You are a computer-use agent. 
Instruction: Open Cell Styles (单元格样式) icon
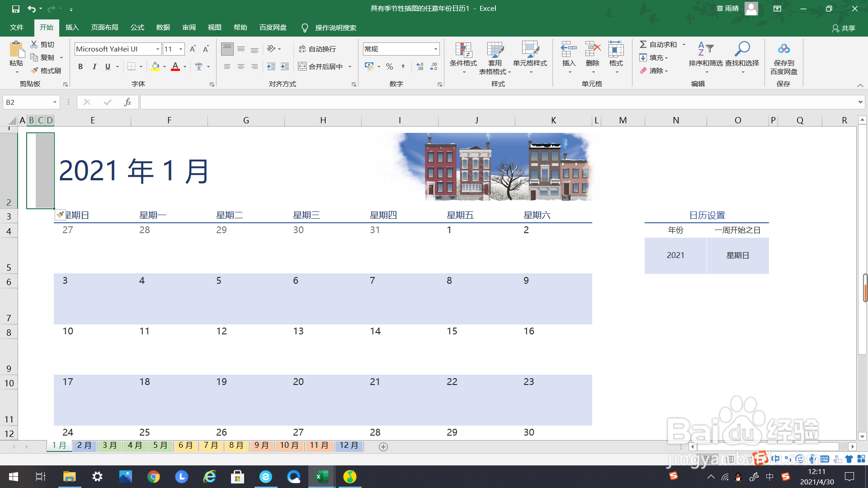(530, 50)
